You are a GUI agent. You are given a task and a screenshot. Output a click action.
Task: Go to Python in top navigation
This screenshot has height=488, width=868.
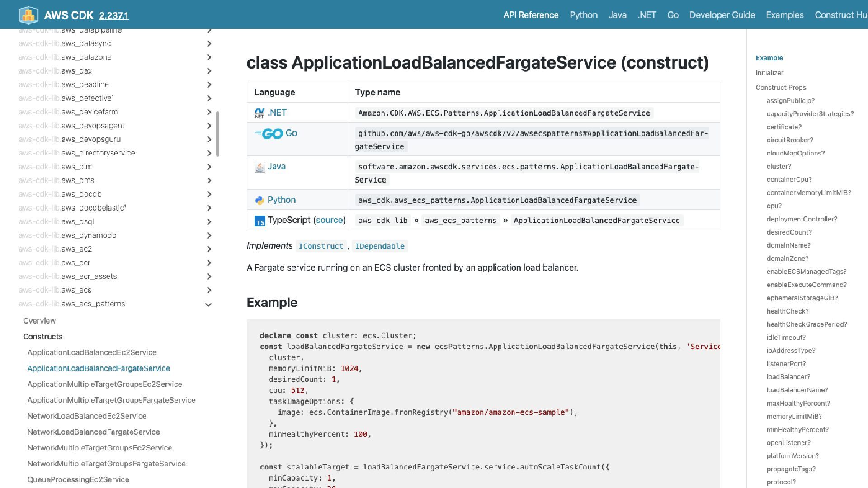coord(583,15)
